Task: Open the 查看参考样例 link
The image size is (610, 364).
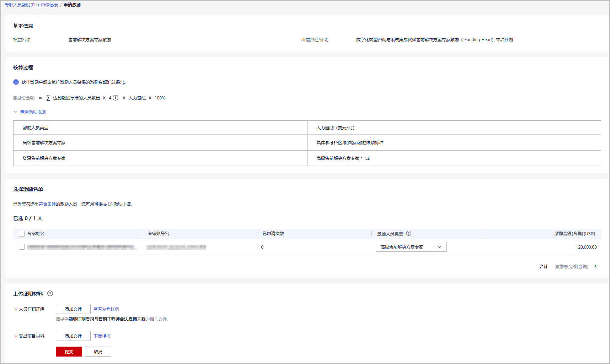Action: (x=106, y=309)
